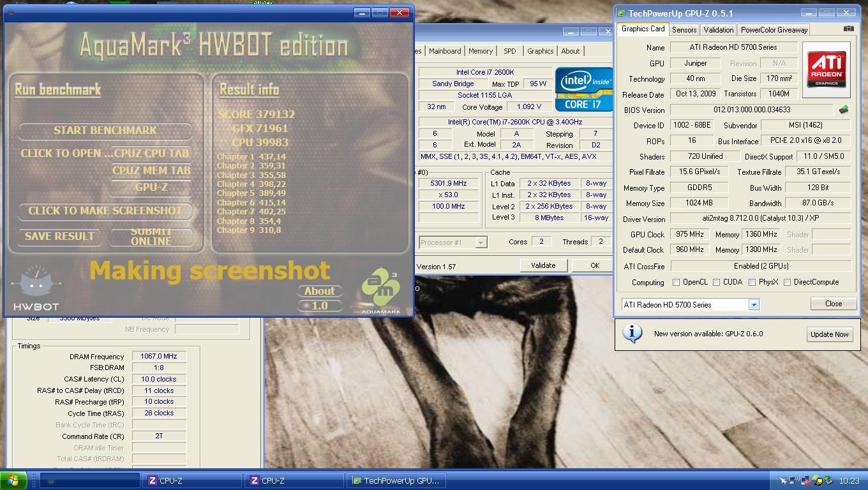Click the 10.23 taskbar clock
Screen dimensions: 868x490
point(849,481)
